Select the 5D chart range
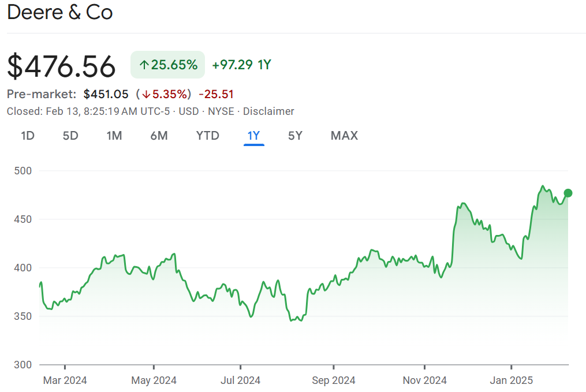This screenshot has height=392, width=586. coord(70,136)
